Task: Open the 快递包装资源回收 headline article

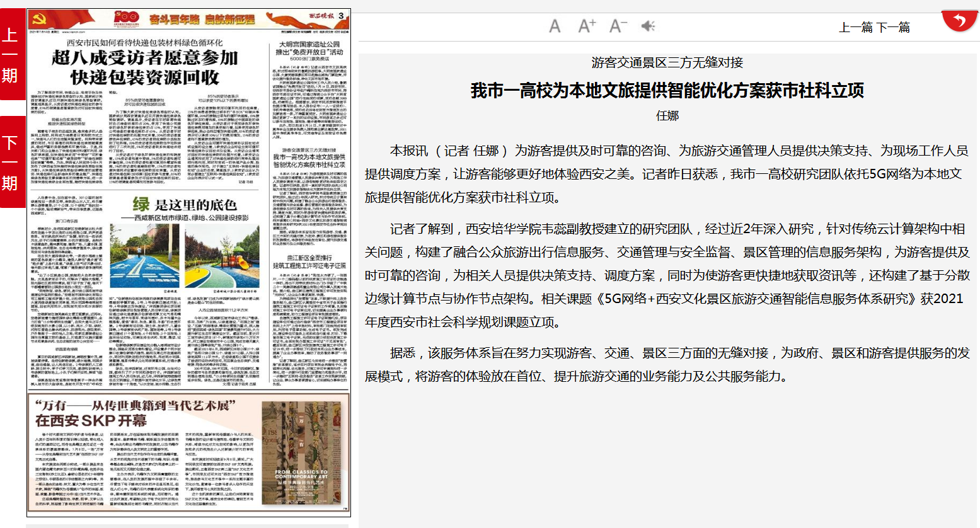Action: tap(144, 67)
